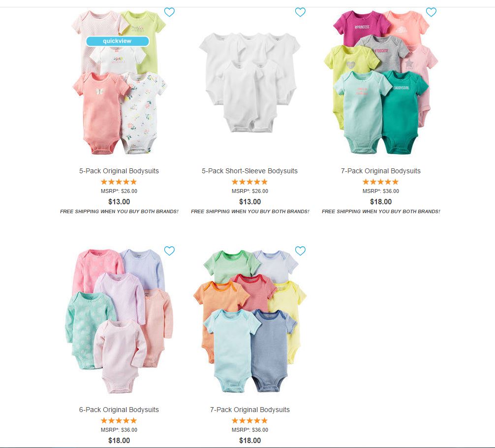View star ratings for 6-Pack Original Bodysuits

(119, 420)
